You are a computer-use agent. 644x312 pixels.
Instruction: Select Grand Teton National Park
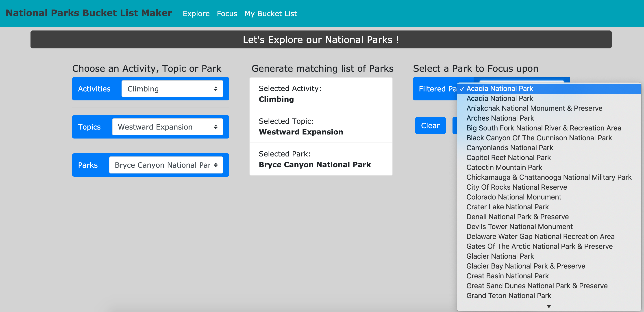tap(509, 295)
